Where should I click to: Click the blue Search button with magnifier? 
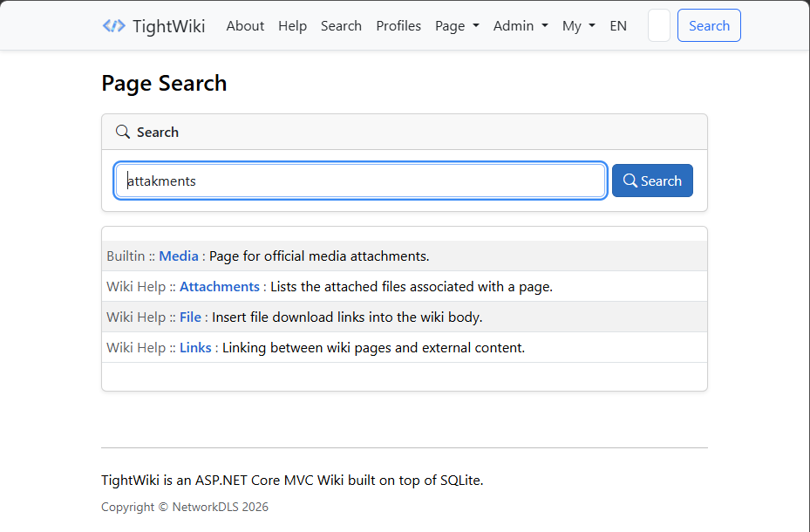(x=652, y=181)
